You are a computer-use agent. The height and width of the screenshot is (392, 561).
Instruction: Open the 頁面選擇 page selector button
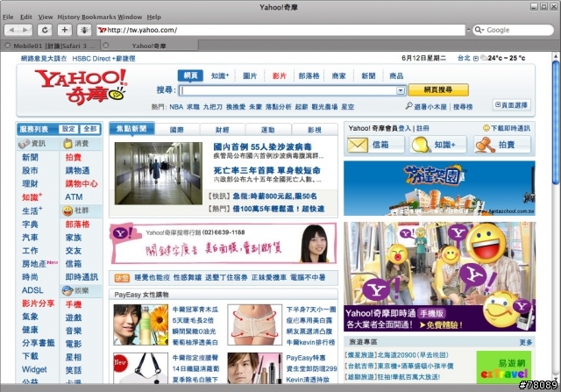[x=511, y=105]
